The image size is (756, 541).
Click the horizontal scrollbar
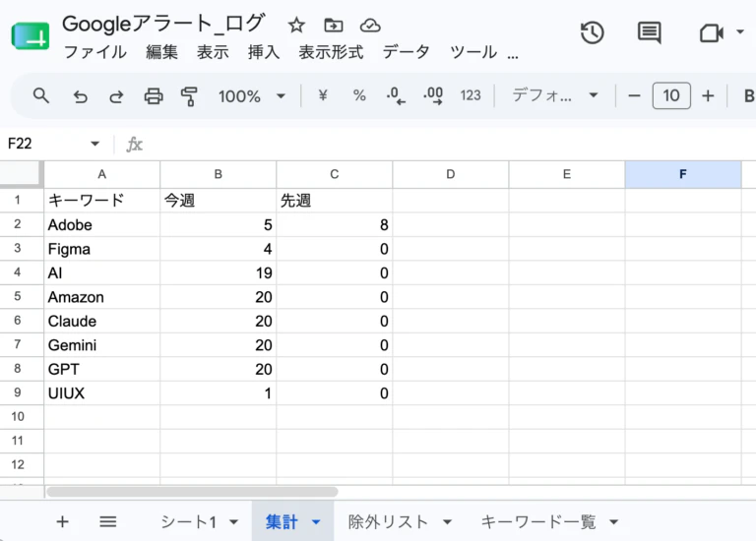tap(192, 492)
